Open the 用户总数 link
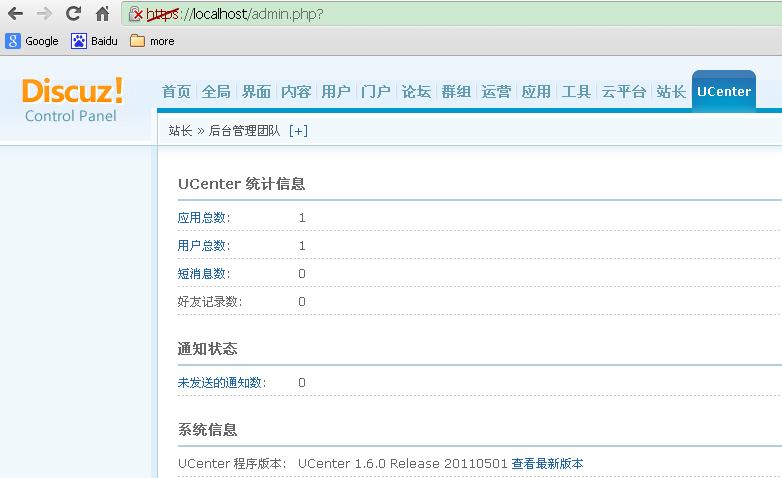 [x=203, y=246]
